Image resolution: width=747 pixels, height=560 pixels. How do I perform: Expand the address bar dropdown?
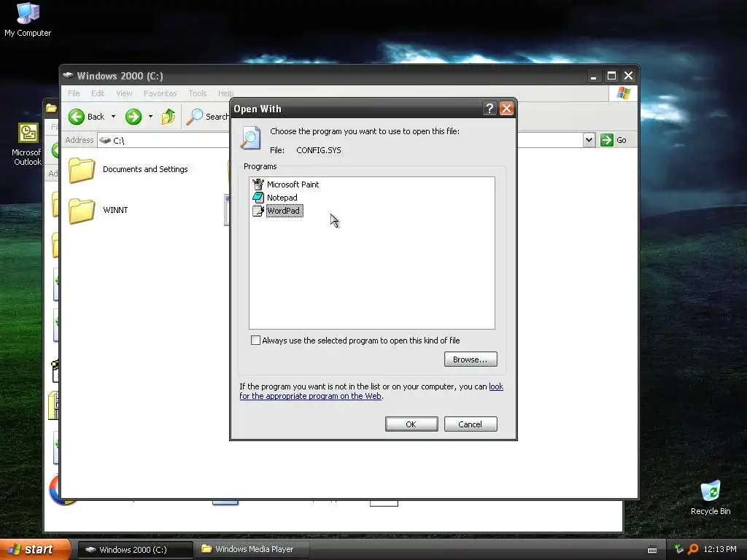[589, 140]
